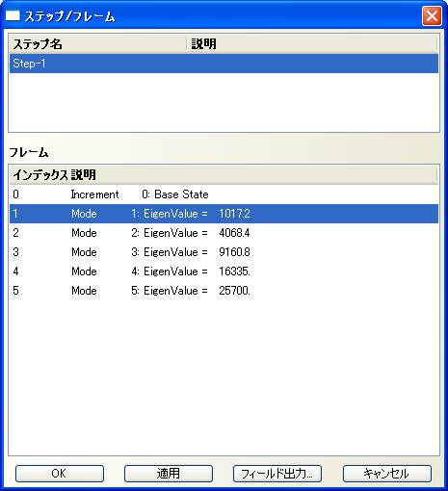Click empty area below Step-1 row
Screen dimensions: 448x491
tap(224, 102)
